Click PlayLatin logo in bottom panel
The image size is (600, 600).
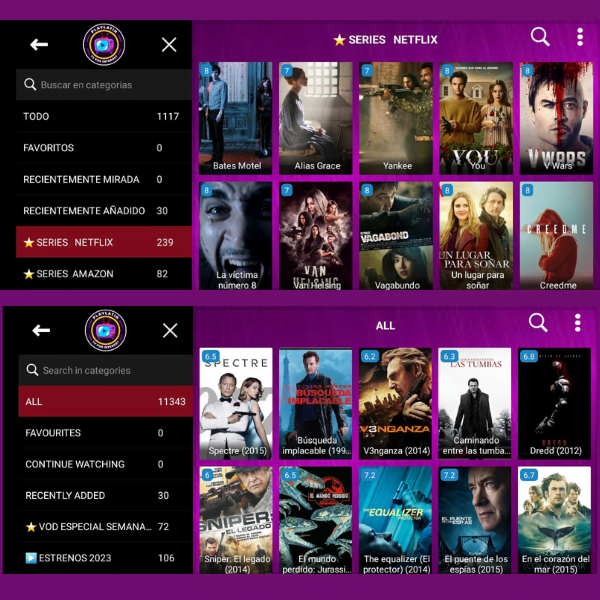[106, 330]
